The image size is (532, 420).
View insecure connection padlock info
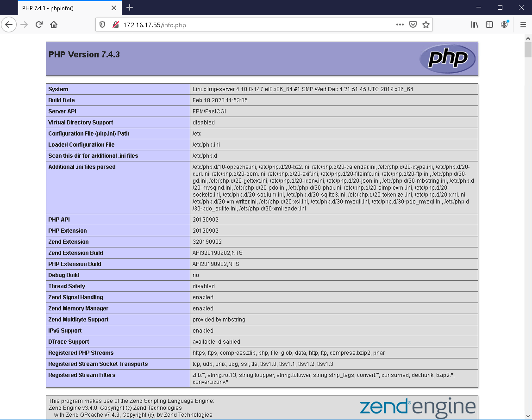[x=116, y=25]
